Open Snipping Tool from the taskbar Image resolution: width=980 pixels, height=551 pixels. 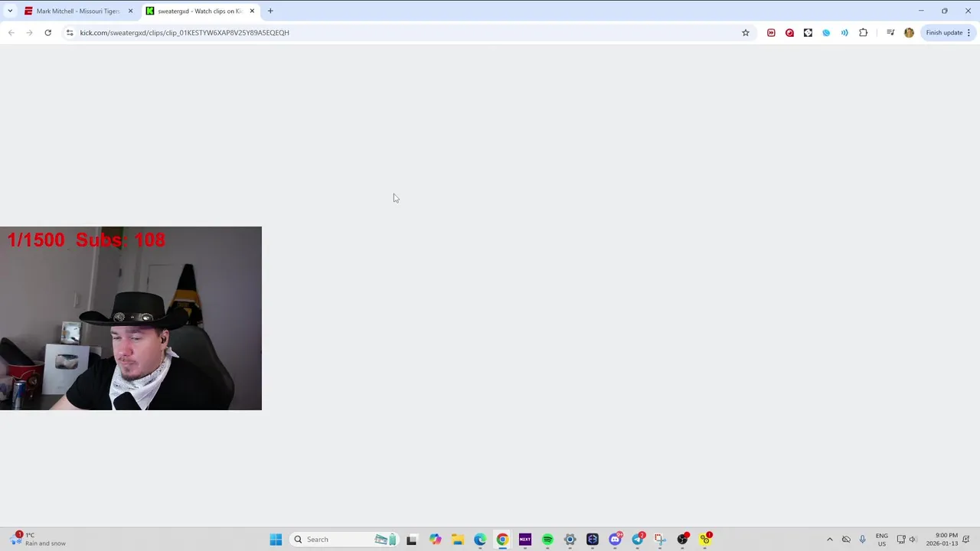point(660,540)
